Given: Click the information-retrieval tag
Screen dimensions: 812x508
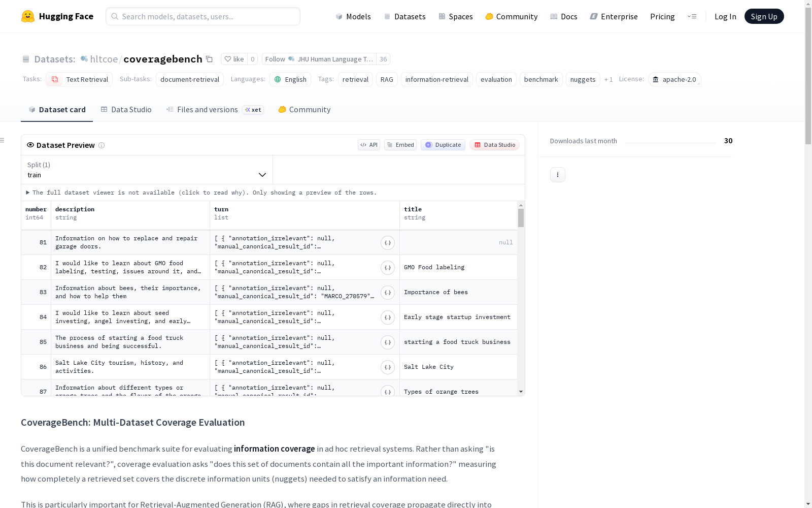Looking at the screenshot, I should pyautogui.click(x=437, y=79).
